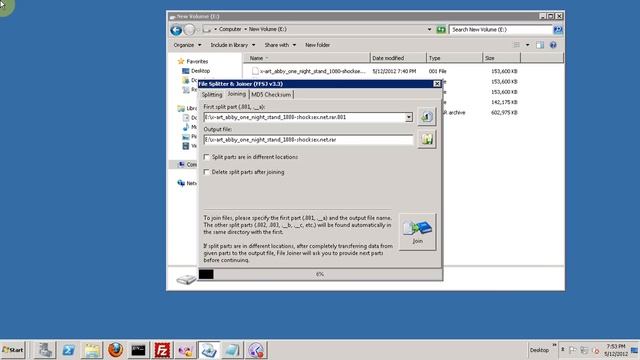Viewport: 640px width, 360px height.
Task: Toggle the preview pane icon in Explorer
Action: pyautogui.click(x=540, y=45)
